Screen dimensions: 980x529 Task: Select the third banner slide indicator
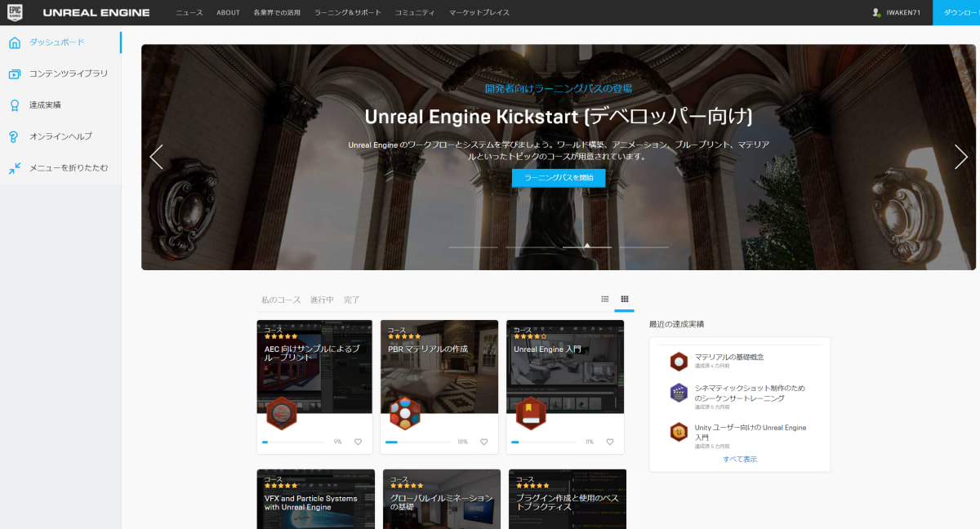(x=587, y=247)
